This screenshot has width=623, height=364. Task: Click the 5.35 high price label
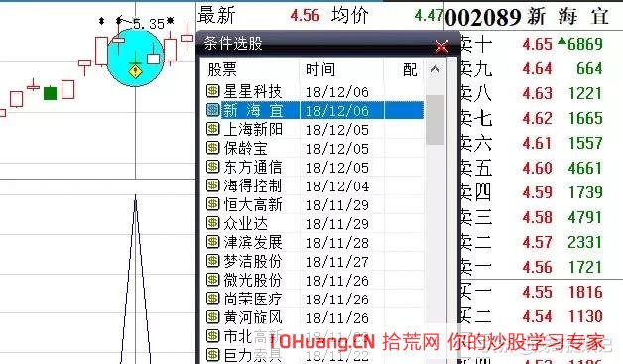[x=148, y=24]
